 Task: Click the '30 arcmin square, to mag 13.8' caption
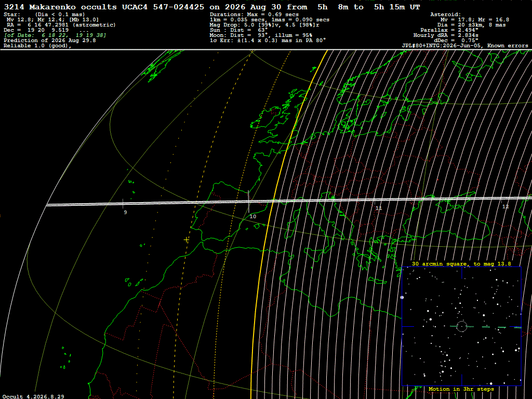(x=461, y=263)
